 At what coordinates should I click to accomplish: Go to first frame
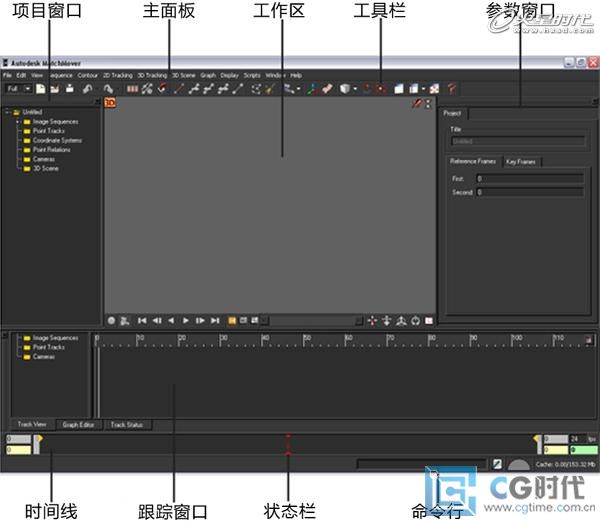click(x=142, y=321)
